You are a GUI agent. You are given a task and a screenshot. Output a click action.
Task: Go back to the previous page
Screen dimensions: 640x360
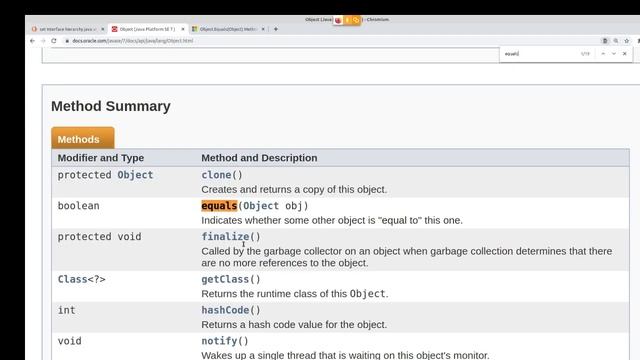32,41
